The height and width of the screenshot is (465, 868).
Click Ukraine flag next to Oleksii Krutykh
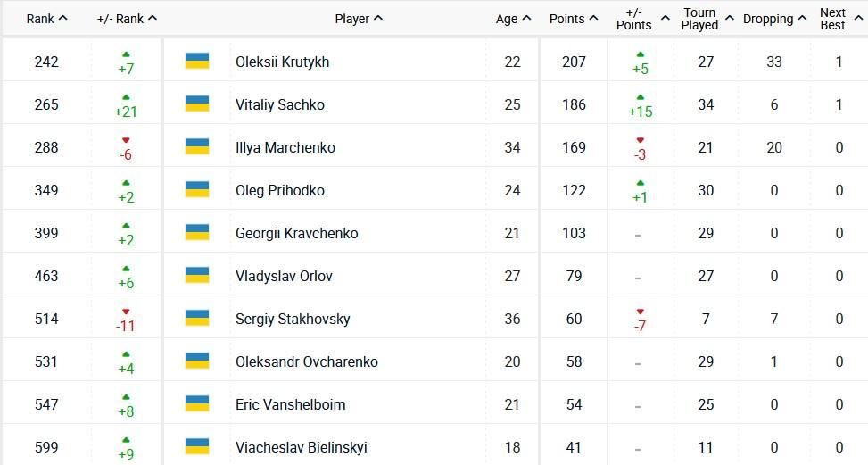(197, 62)
